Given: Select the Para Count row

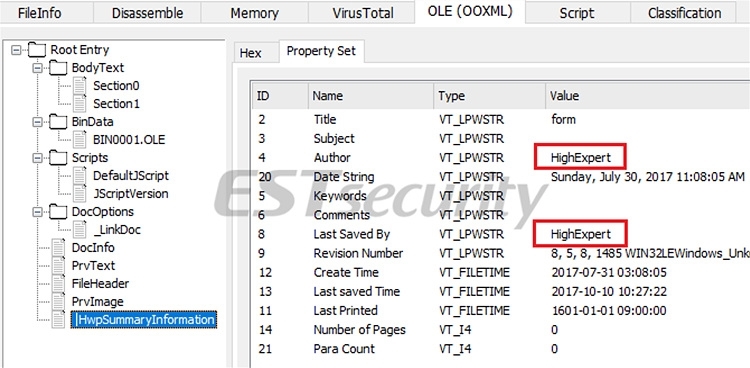Looking at the screenshot, I should coord(501,349).
